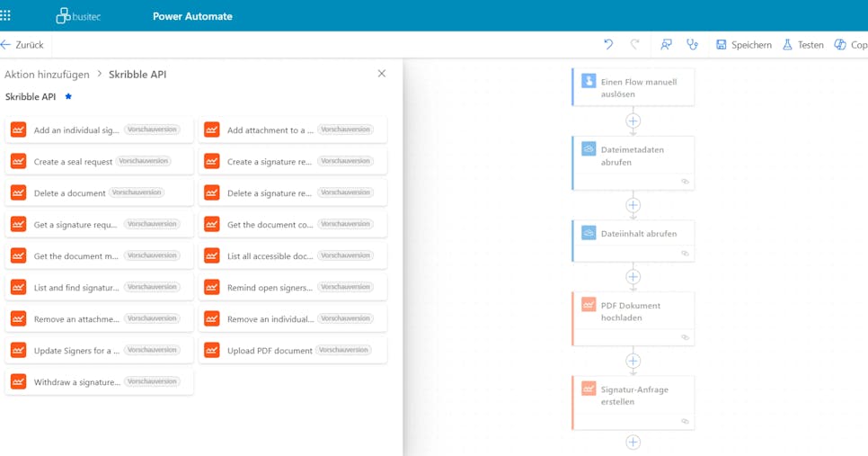Select Remove an individual signer action

pos(293,319)
